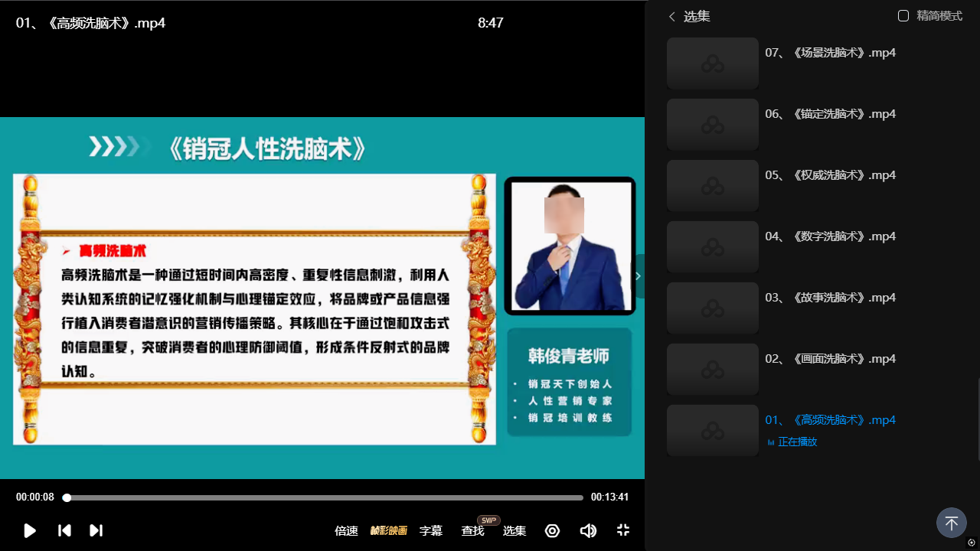Open the 倍速 playback speed menu

click(x=346, y=530)
